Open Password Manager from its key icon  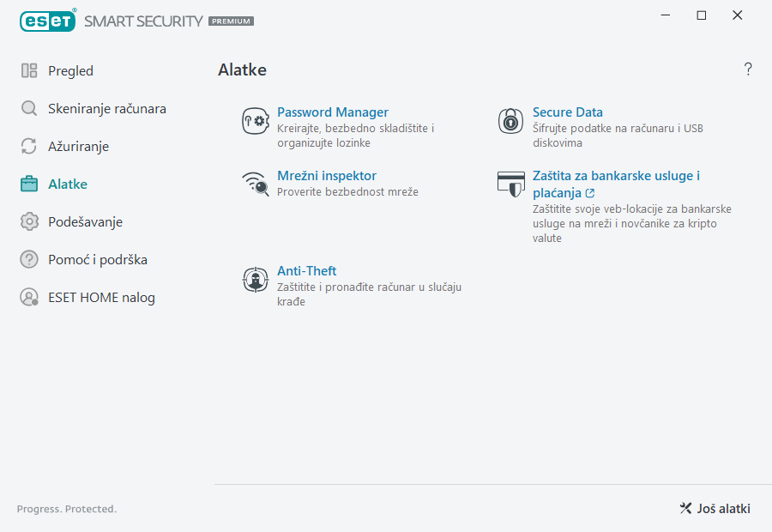pyautogui.click(x=255, y=120)
